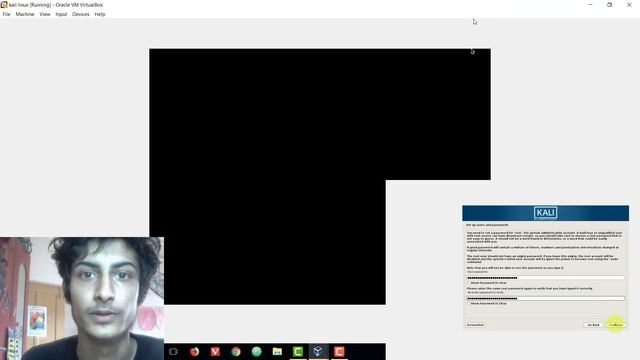640x360 pixels.
Task: Open the File menu
Action: [7, 14]
